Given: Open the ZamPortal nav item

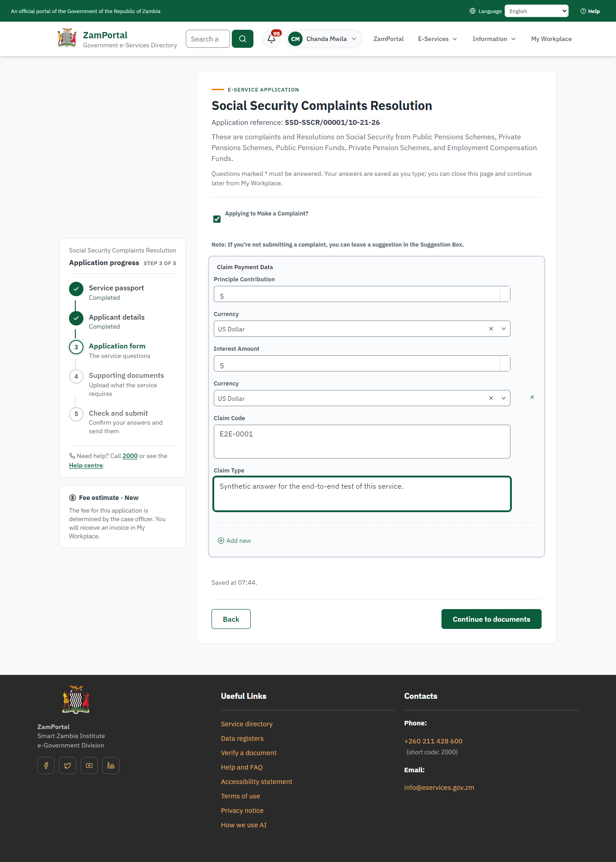Looking at the screenshot, I should pyautogui.click(x=388, y=39).
